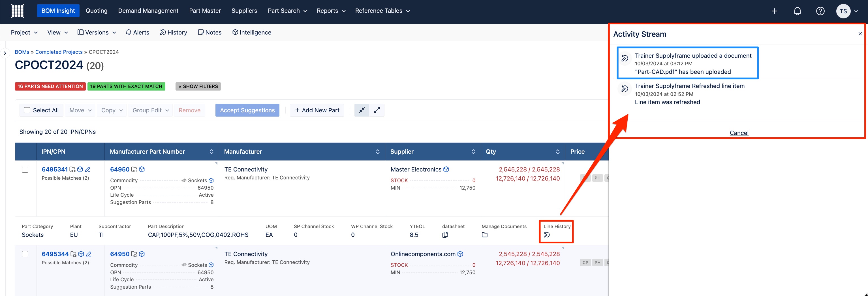Select the BOM Insight tab
The height and width of the screenshot is (296, 868).
click(58, 11)
